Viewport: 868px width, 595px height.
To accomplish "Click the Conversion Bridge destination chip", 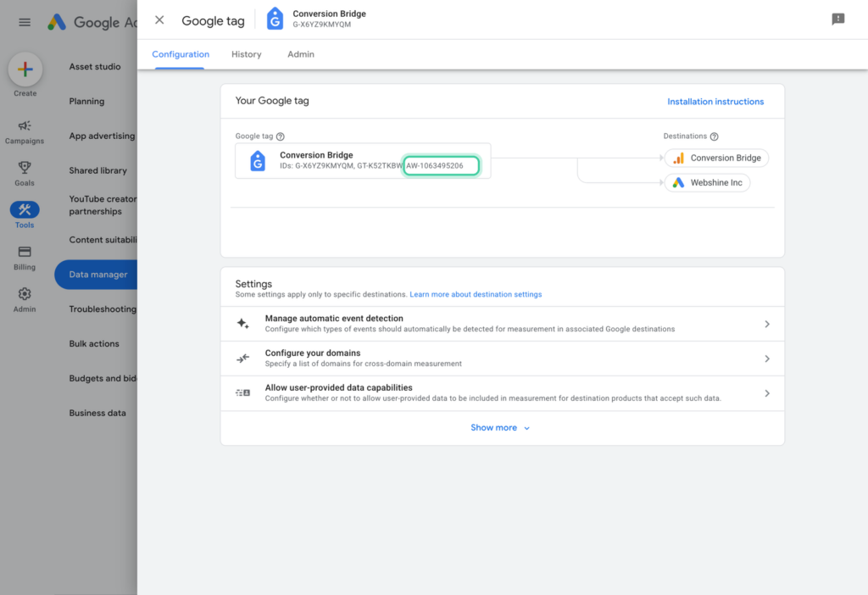I will (x=716, y=158).
